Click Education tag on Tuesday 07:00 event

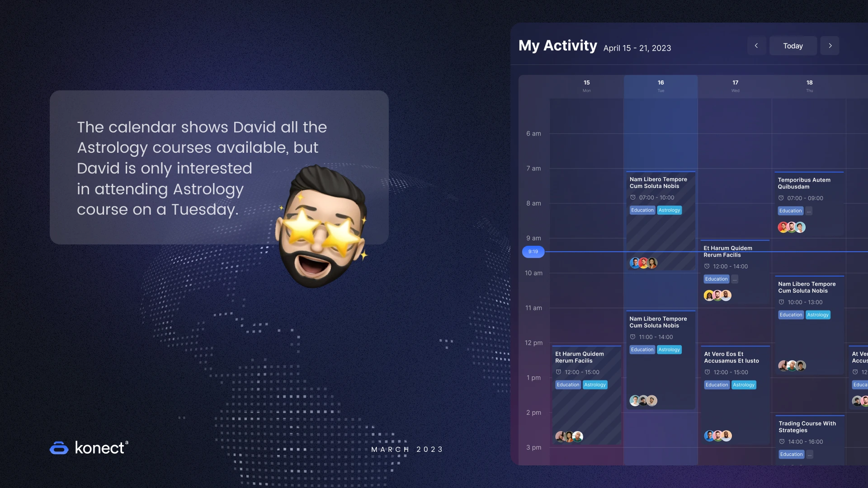point(642,210)
